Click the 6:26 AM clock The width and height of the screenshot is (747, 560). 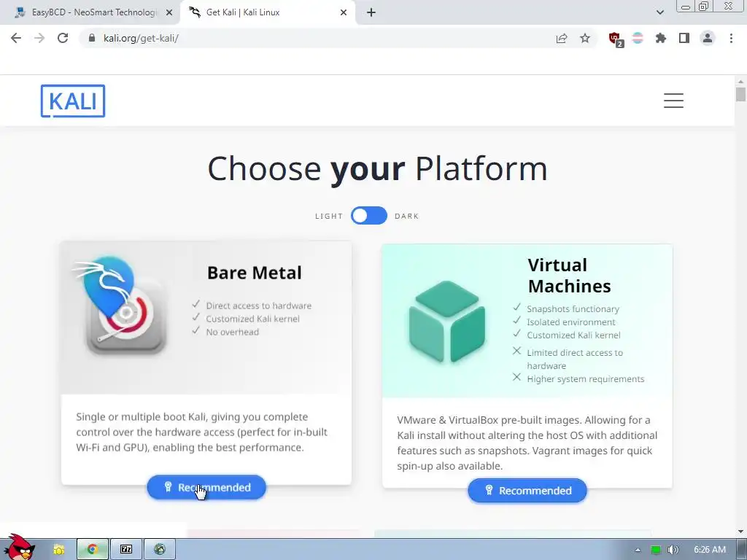710,550
